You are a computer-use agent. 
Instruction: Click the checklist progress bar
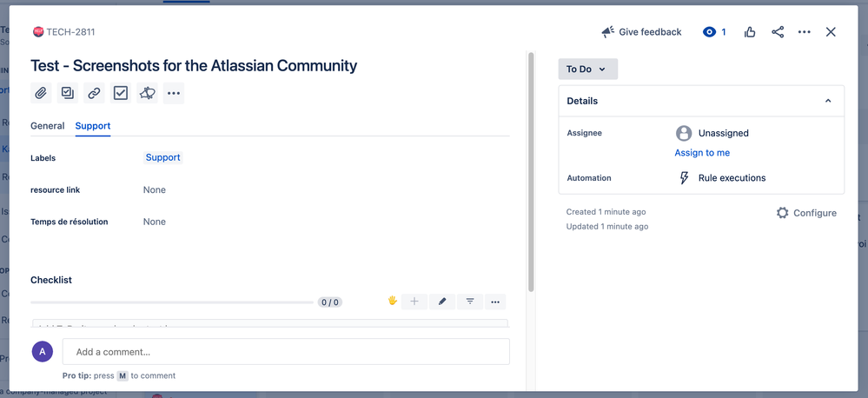click(172, 302)
